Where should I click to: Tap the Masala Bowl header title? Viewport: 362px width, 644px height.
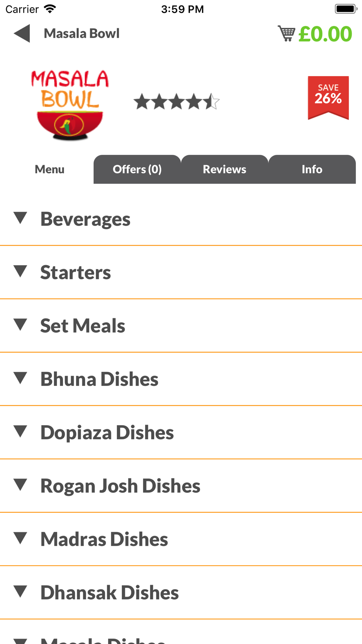(x=81, y=33)
